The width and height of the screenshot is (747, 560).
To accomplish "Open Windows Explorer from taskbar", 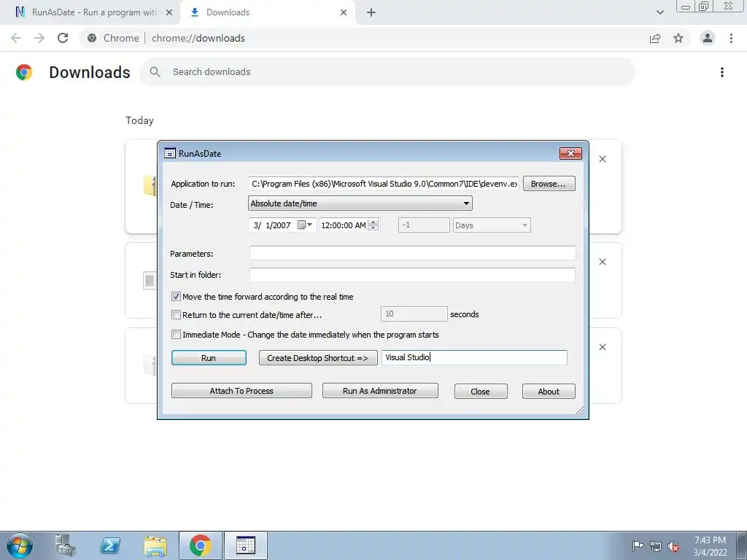I will [x=155, y=545].
